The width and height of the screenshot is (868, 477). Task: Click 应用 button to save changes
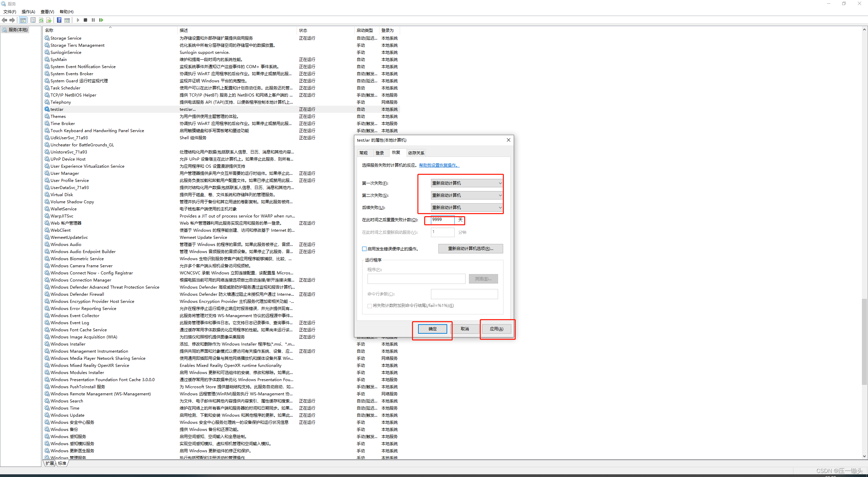point(497,329)
